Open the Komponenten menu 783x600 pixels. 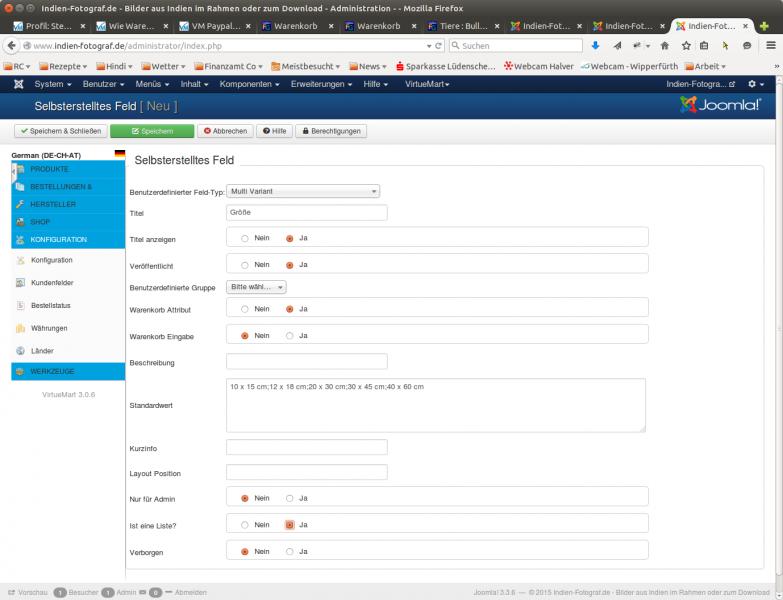[x=248, y=85]
